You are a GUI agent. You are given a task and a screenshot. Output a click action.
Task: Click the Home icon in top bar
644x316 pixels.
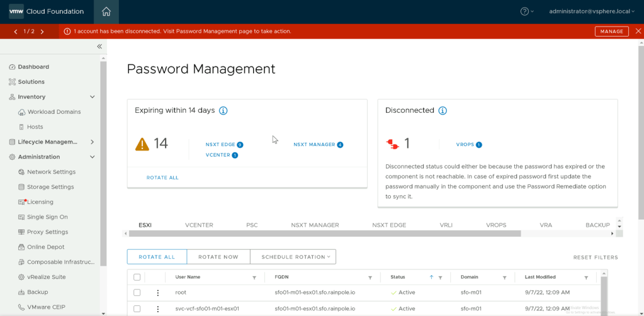pyautogui.click(x=106, y=11)
